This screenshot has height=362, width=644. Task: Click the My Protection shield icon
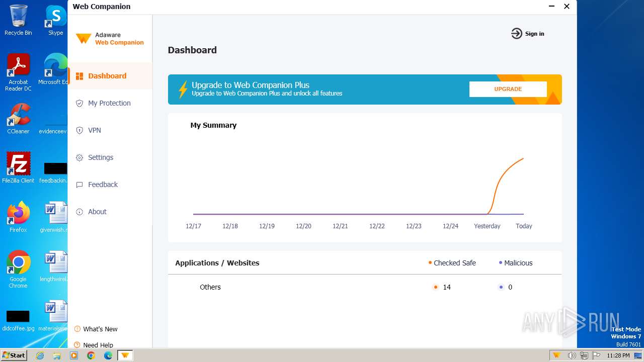coord(79,103)
